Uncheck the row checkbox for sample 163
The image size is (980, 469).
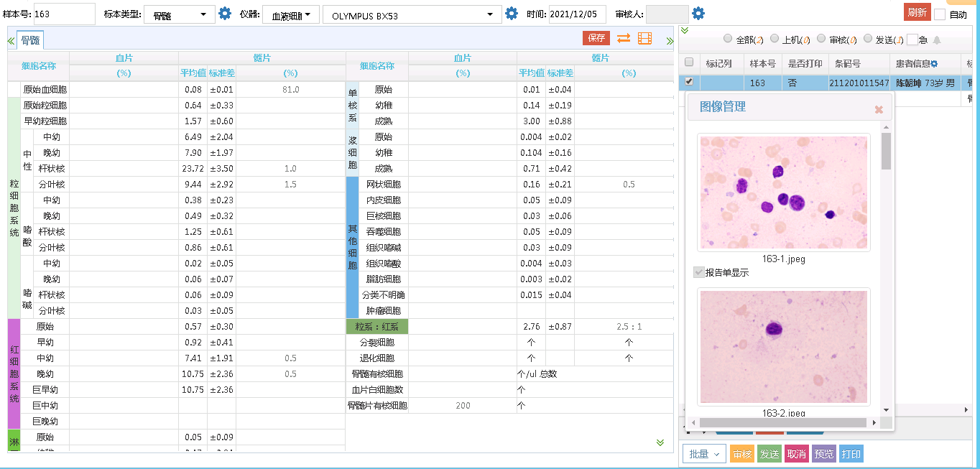pyautogui.click(x=689, y=82)
